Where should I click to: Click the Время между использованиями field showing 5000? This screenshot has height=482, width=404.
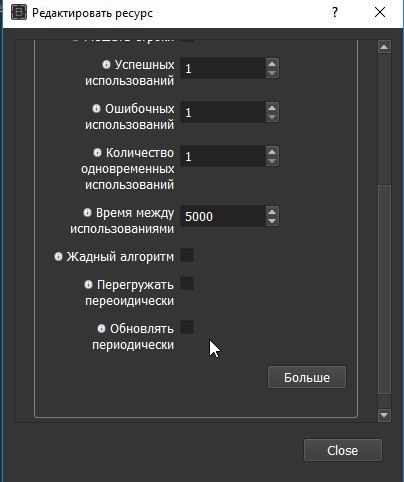[223, 216]
